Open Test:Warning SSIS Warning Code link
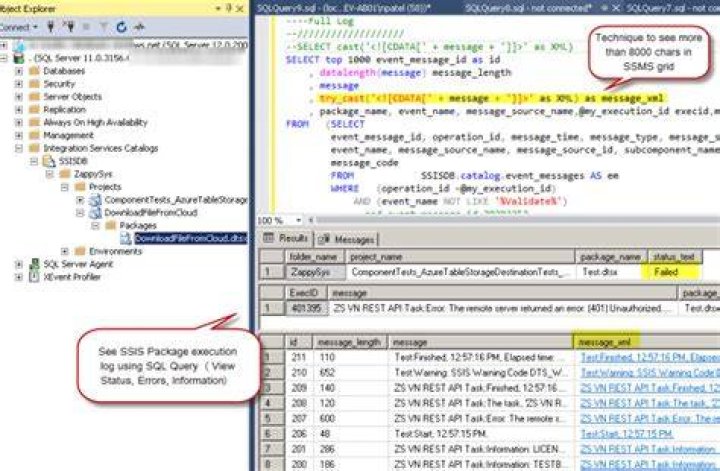The height and width of the screenshot is (471, 720). click(x=650, y=372)
